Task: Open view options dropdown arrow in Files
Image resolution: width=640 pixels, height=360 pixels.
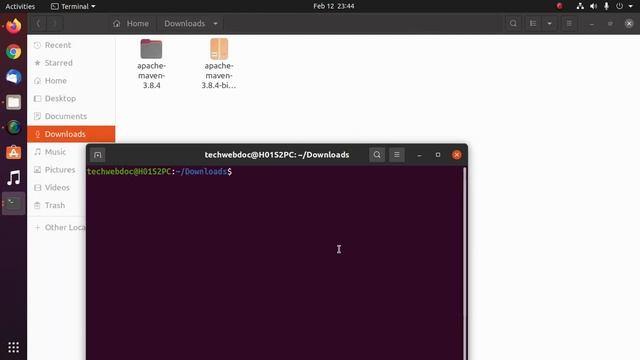Action: point(549,24)
